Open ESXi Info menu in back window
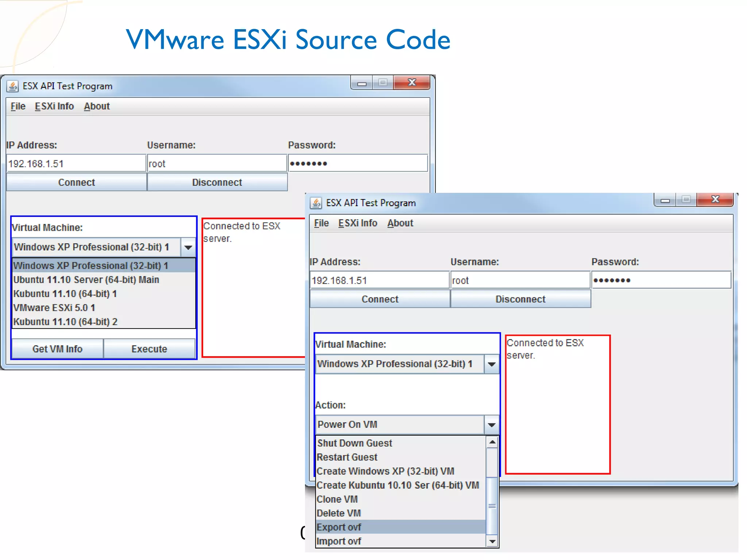Screen dimensions: 747x560 [x=54, y=106]
